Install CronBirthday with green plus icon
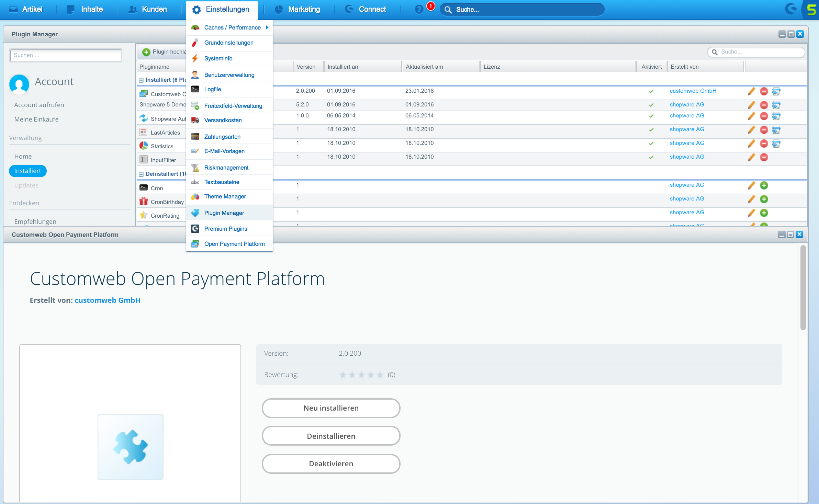Image resolution: width=819 pixels, height=504 pixels. click(764, 199)
